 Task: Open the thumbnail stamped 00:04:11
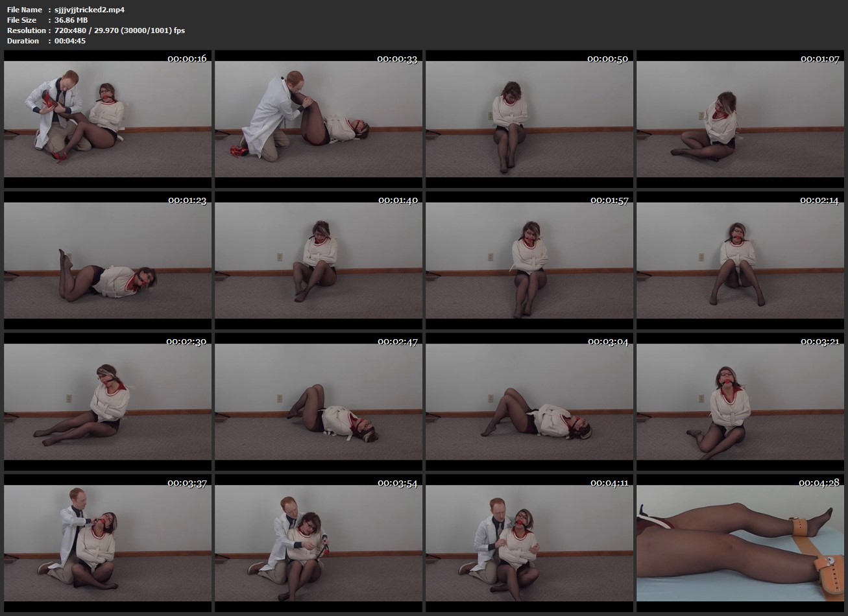[529, 543]
